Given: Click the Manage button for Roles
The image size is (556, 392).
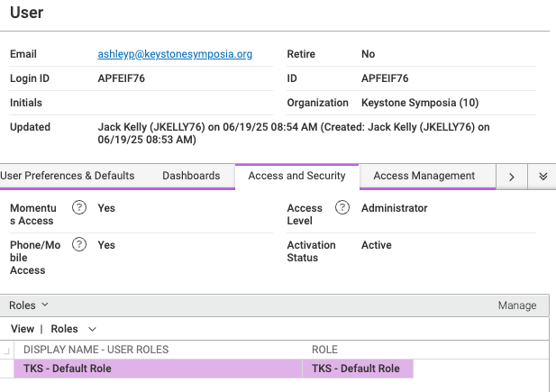Looking at the screenshot, I should click(516, 305).
